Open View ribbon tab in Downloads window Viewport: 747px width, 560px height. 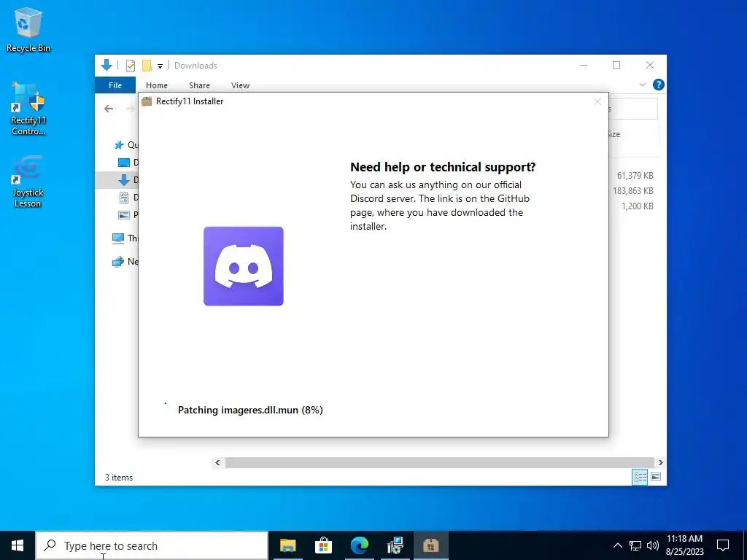240,85
